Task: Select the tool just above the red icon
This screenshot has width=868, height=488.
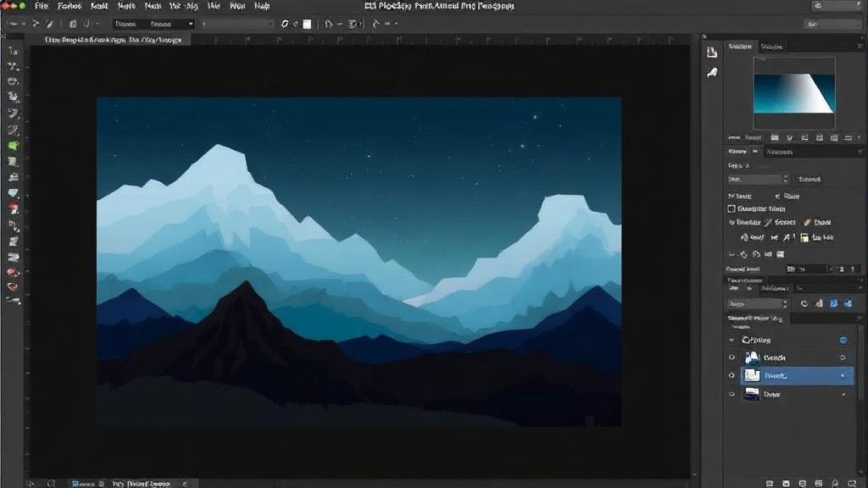Action: (14, 193)
